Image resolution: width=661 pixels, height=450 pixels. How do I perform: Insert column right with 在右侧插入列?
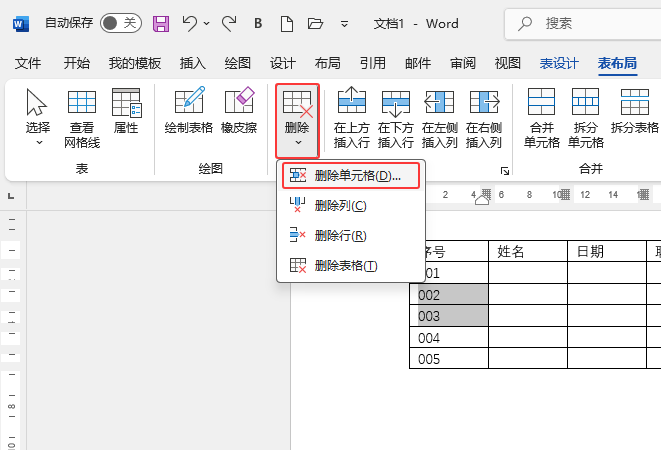coord(484,117)
